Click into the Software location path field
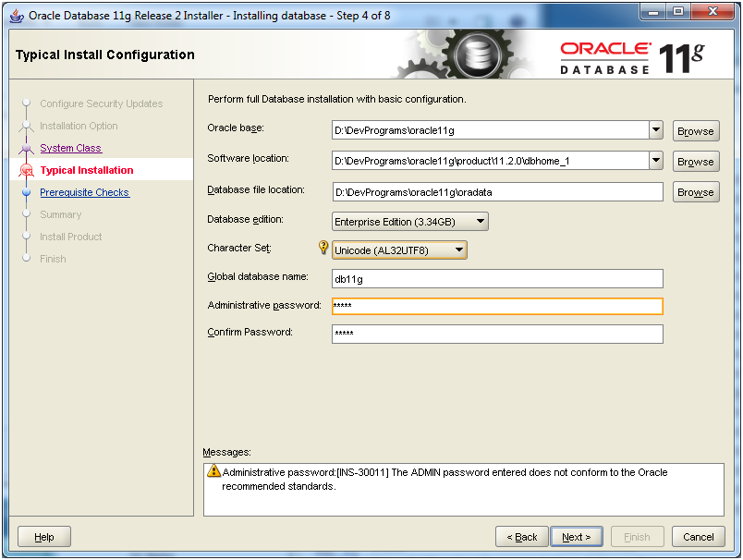This screenshot has width=743, height=560. click(491, 161)
